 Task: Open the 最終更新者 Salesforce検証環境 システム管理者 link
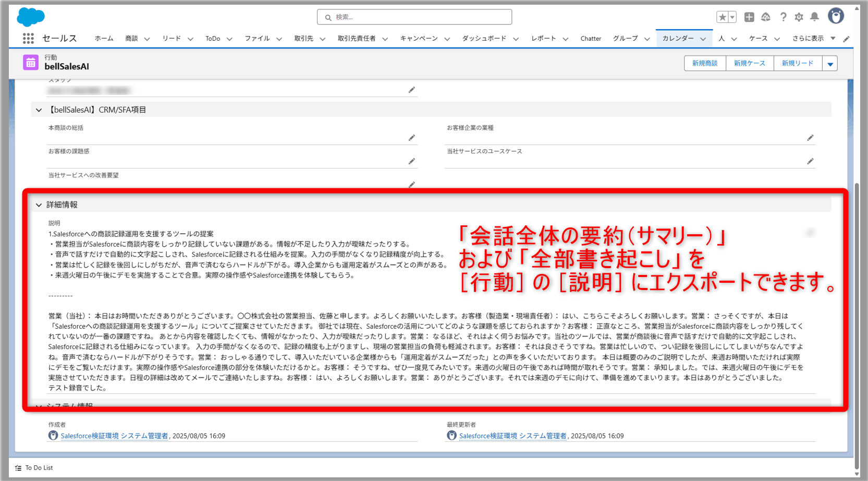[x=512, y=436]
